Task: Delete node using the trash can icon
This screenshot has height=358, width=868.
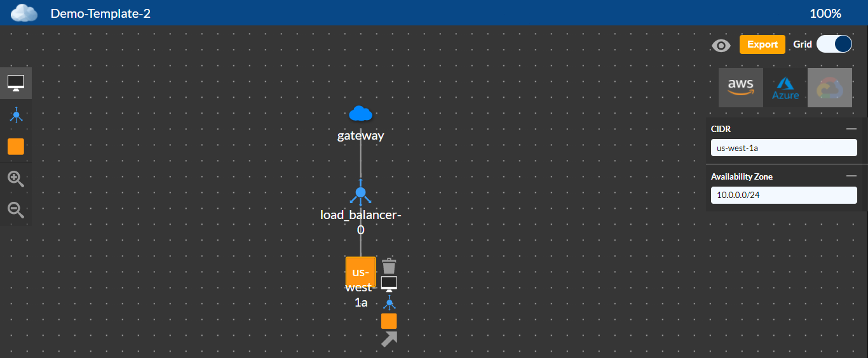Action: point(389,266)
